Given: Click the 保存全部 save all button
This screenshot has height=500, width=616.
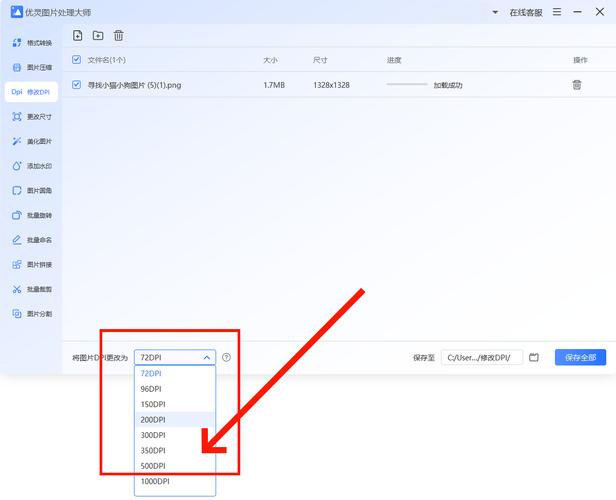Looking at the screenshot, I should tap(580, 357).
